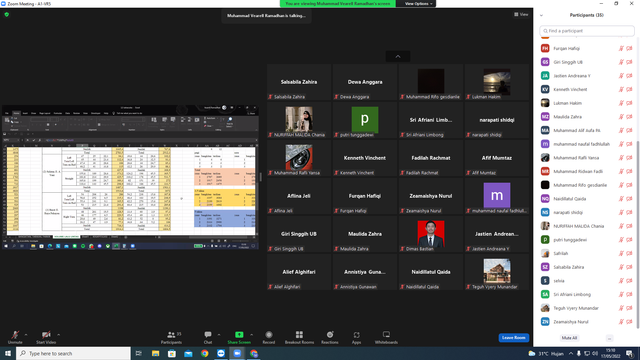Turn on camera with Start Video
The width and height of the screenshot is (640, 360).
click(46, 338)
